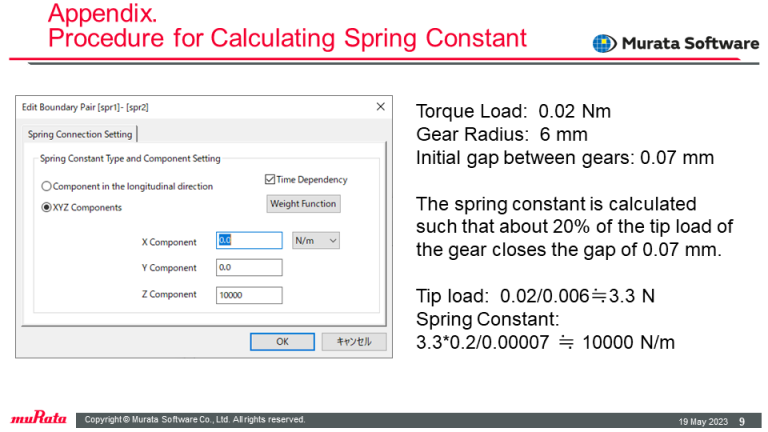Click the X Component input field
Viewport: 768px width, 432px height.
(249, 240)
